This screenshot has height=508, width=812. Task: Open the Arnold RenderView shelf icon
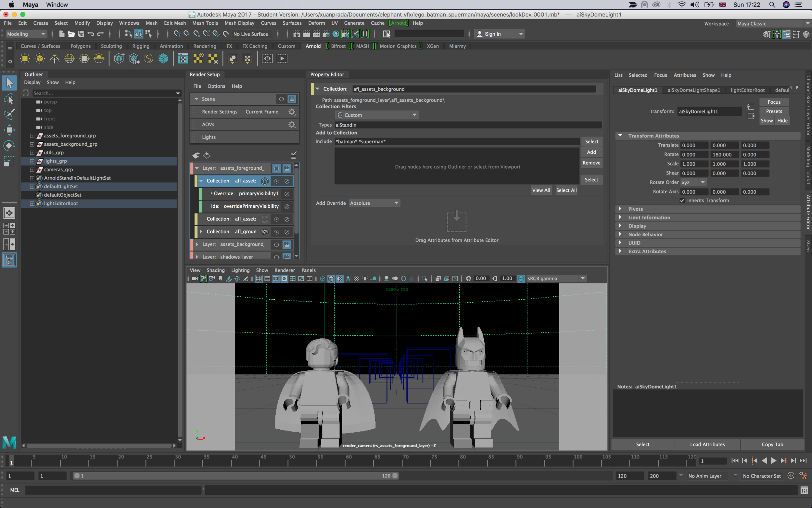(x=267, y=59)
